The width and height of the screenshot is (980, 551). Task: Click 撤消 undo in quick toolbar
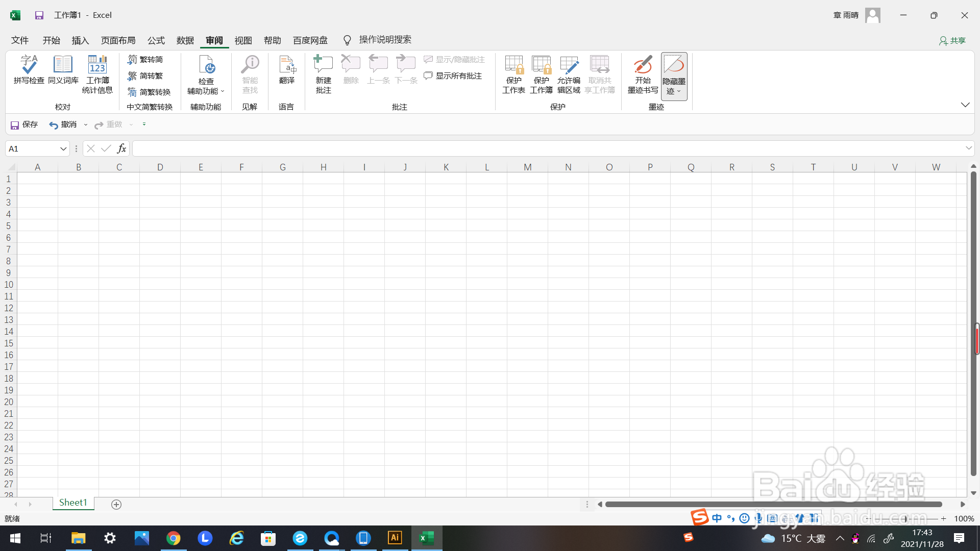click(x=63, y=124)
